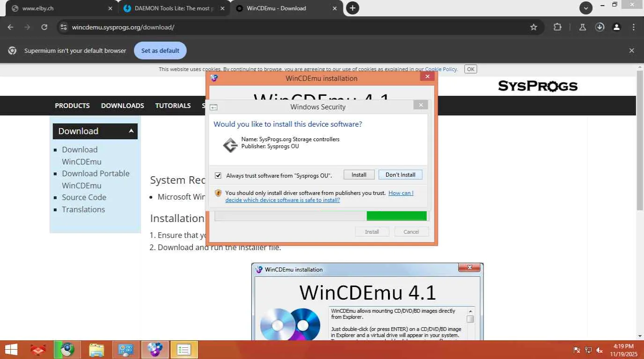The width and height of the screenshot is (644, 359).
Task: Switch to Supermium browser on taskbar
Action: pos(67,350)
